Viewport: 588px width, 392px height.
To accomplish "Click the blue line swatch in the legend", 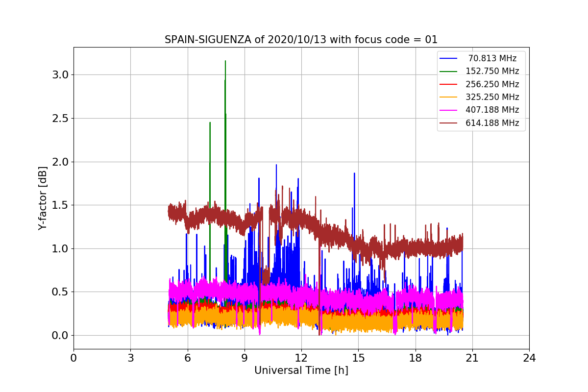I will pos(449,58).
